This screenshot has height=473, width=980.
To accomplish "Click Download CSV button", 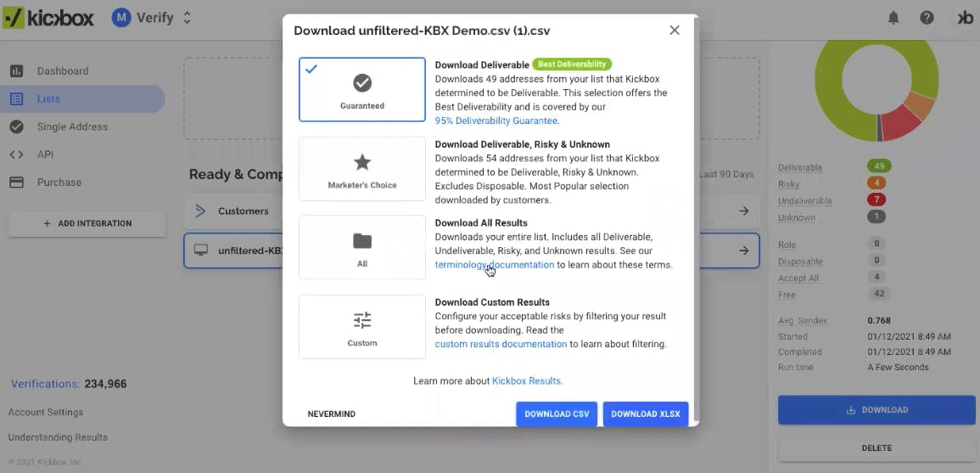I will point(557,414).
